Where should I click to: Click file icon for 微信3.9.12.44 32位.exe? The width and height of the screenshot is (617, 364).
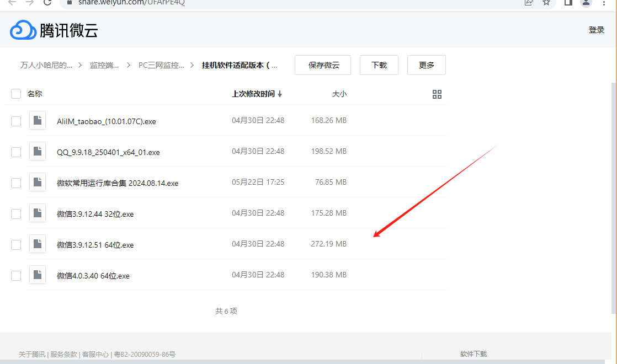[38, 213]
